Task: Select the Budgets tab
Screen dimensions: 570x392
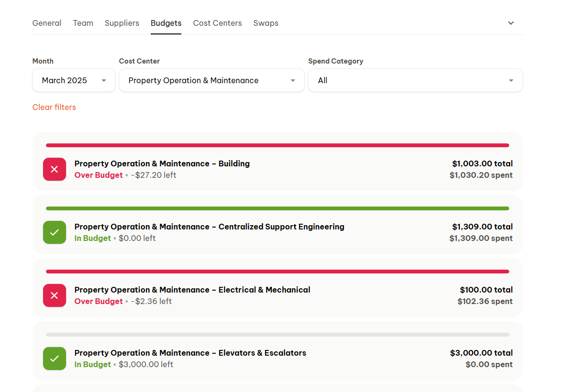Action: [166, 23]
